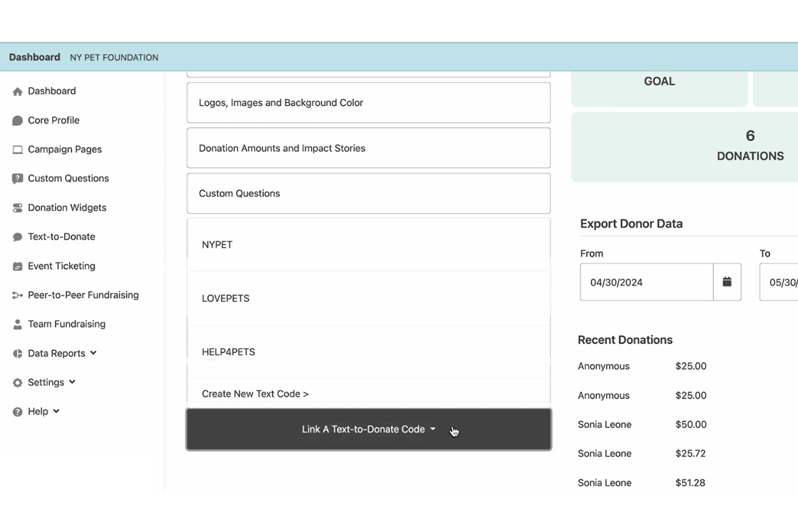Go to Campaign Pages in sidebar
Image resolution: width=798 pixels, height=532 pixels.
tap(65, 149)
